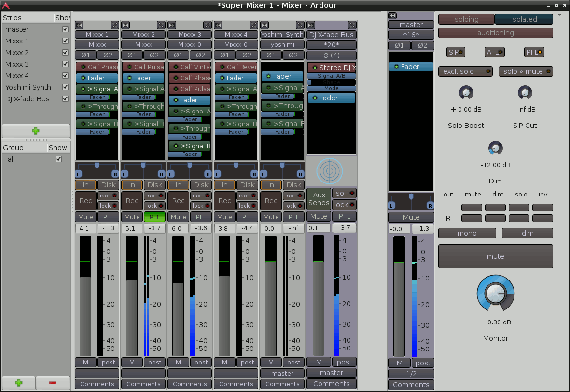
Task: Click the Dim level knob
Action: pyautogui.click(x=495, y=148)
